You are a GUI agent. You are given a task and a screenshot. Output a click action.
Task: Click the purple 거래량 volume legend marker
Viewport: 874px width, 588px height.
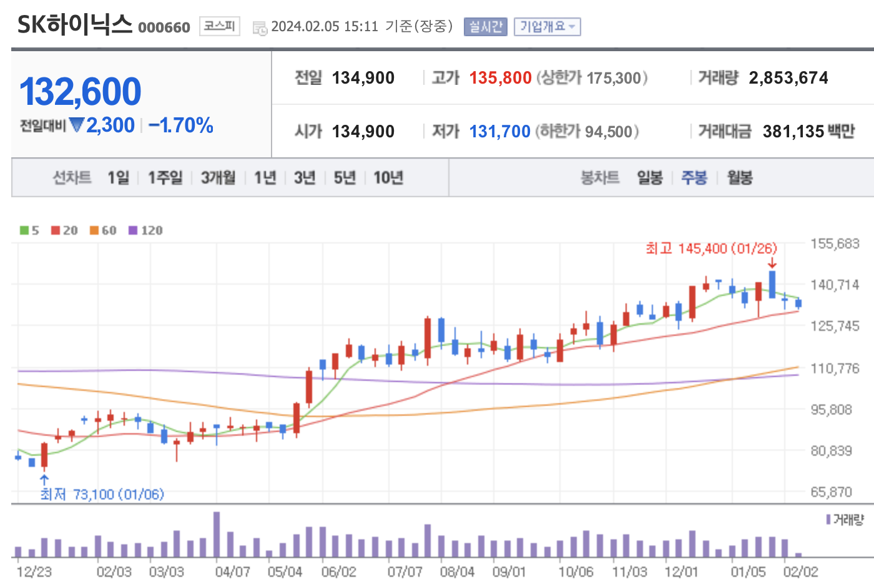(828, 519)
